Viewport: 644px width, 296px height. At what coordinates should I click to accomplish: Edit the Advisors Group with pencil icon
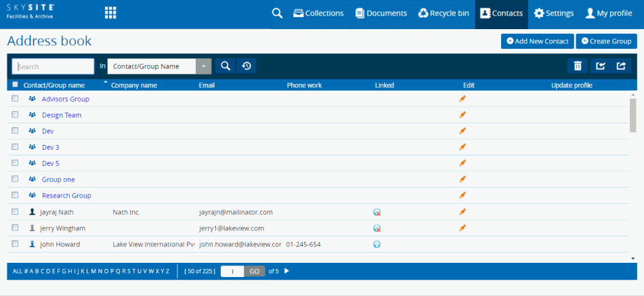[x=463, y=99]
